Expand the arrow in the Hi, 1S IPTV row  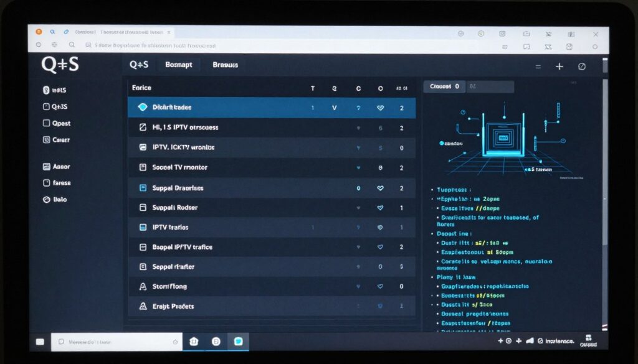358,128
